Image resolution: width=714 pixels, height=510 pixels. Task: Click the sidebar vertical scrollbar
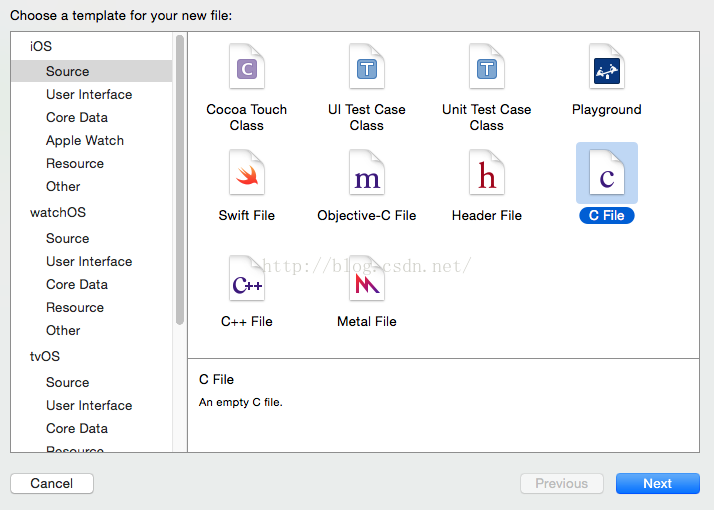180,180
